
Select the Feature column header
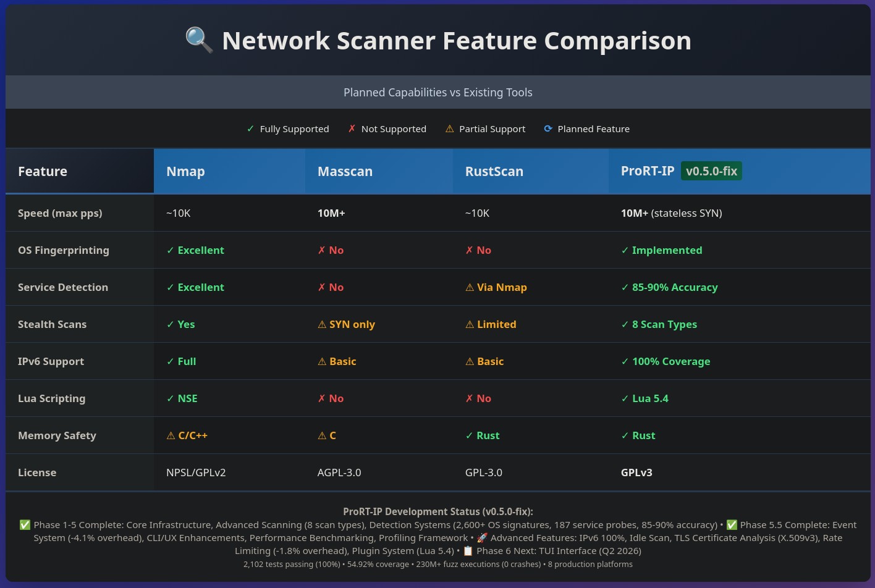tap(80, 171)
